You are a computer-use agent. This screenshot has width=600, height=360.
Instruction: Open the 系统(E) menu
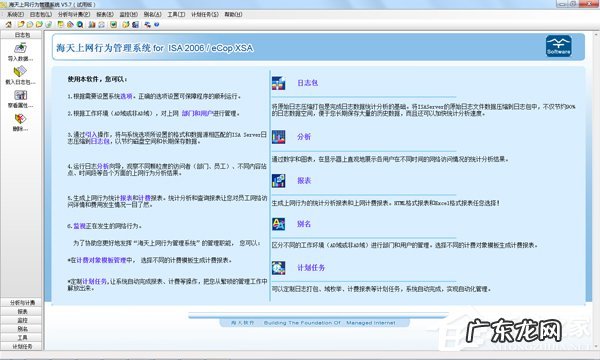(x=15, y=14)
